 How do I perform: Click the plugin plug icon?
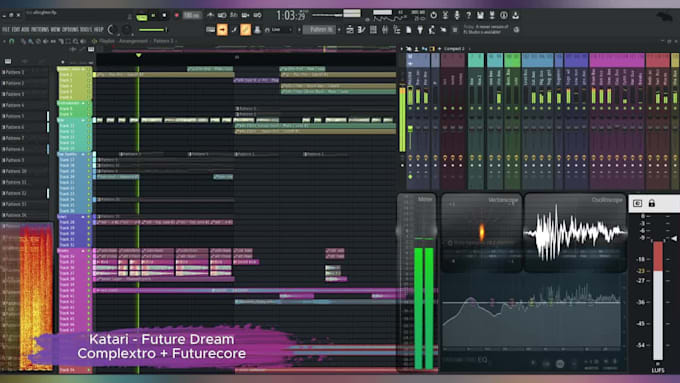coord(420,29)
